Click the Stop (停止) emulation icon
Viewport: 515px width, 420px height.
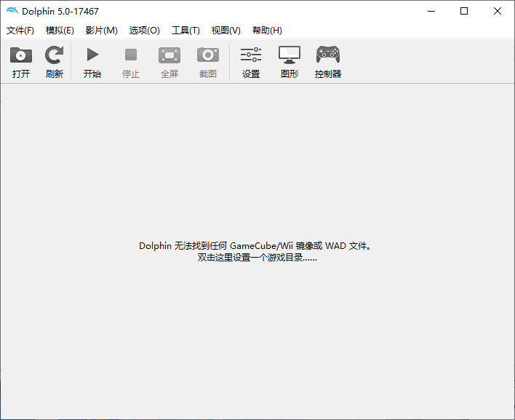click(x=131, y=55)
